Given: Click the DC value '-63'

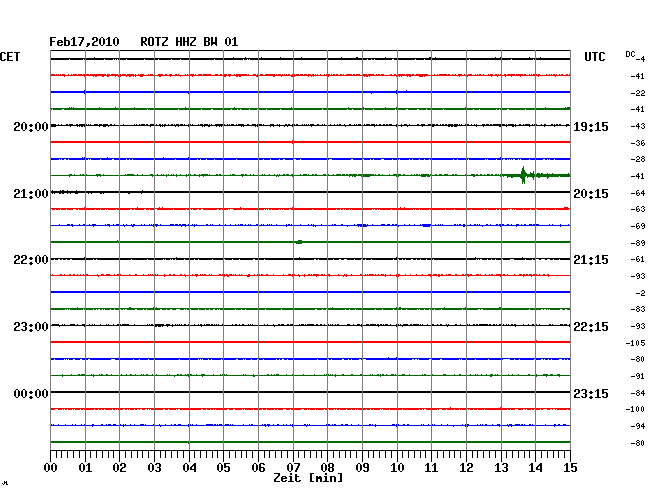Looking at the screenshot, I should pos(638,209).
